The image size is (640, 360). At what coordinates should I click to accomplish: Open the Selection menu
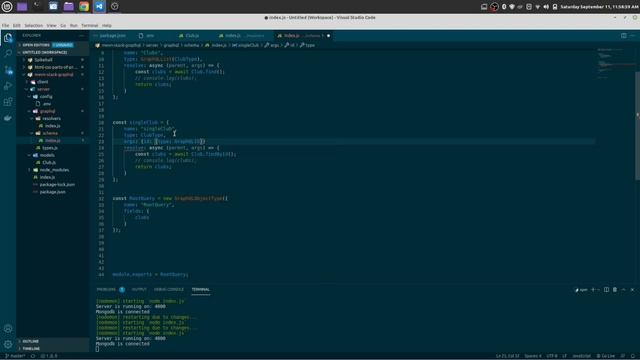pos(33,25)
